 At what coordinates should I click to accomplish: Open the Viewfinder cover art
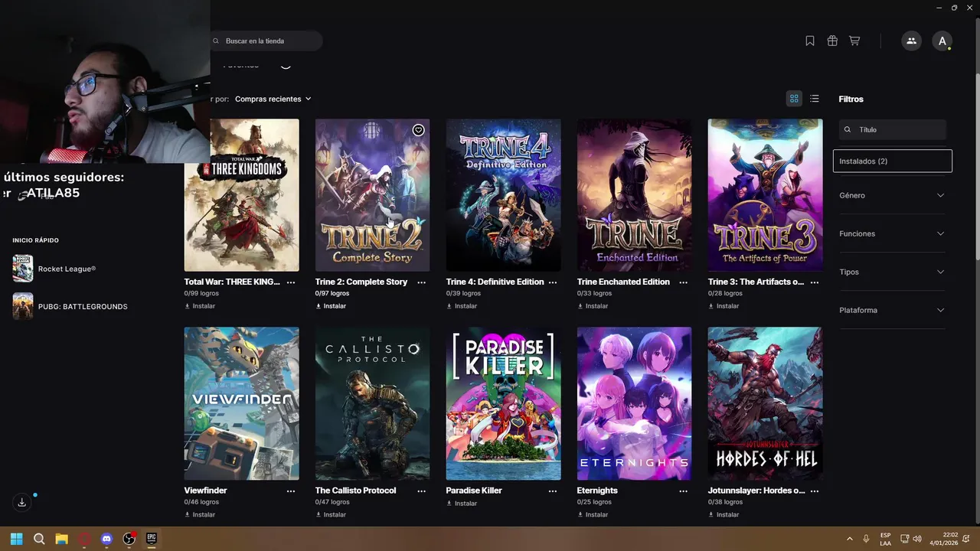click(242, 404)
